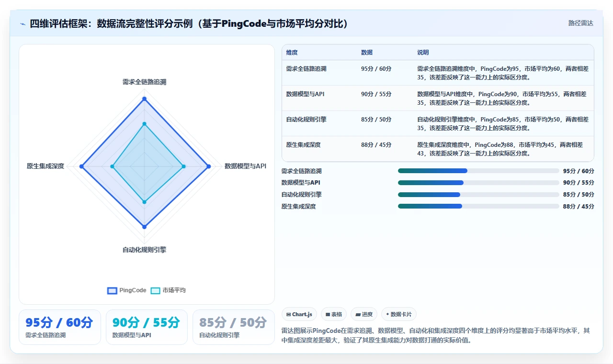Click table cell 需求全链路追溯
Image resolution: width=613 pixels, height=364 pixels.
tap(306, 69)
